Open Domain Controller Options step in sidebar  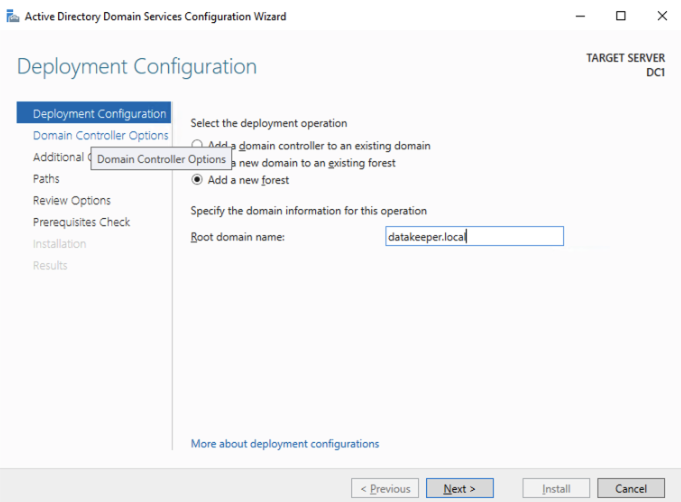click(100, 135)
